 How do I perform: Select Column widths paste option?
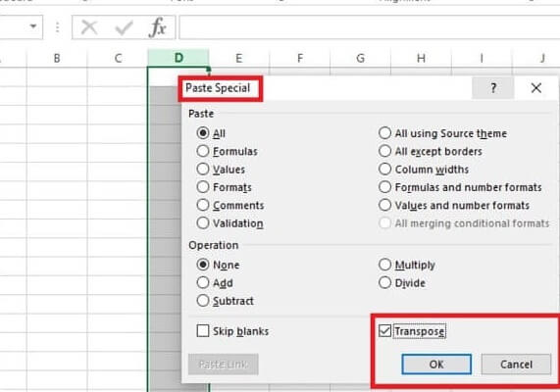click(x=385, y=169)
